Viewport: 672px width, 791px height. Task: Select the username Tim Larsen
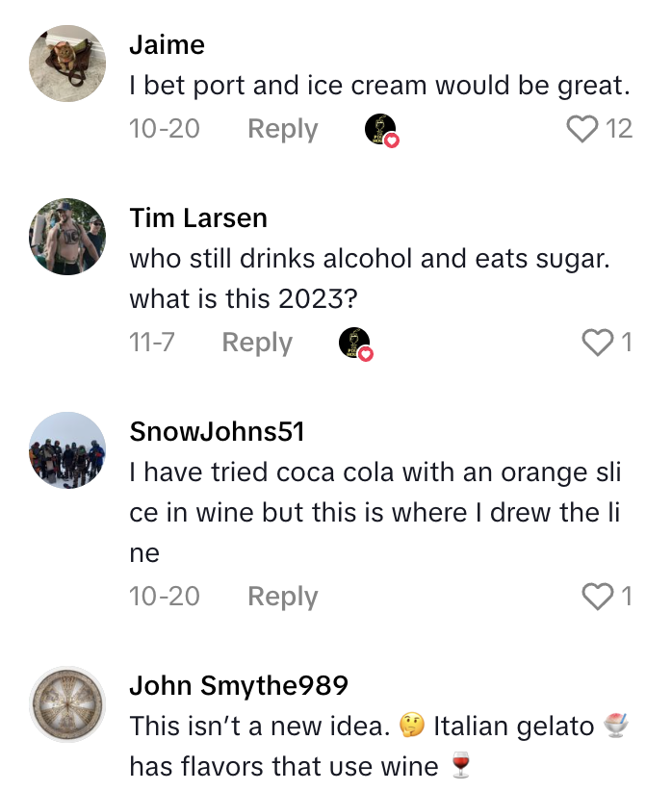(x=198, y=217)
